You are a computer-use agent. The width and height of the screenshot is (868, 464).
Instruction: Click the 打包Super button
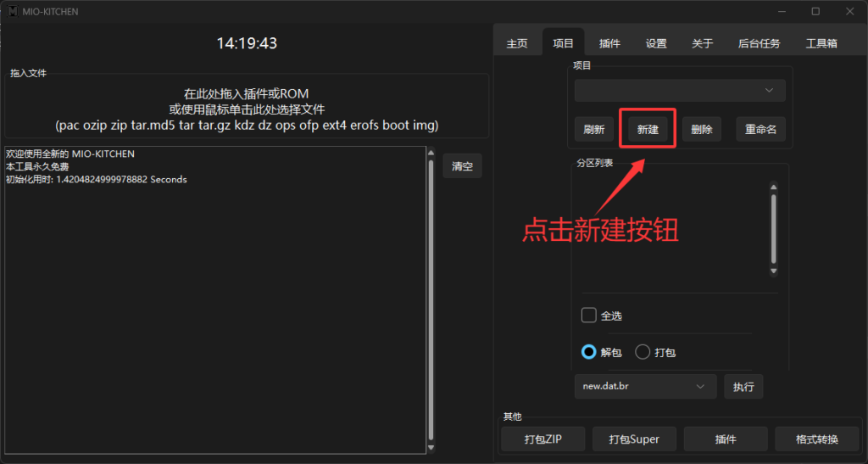[x=634, y=439]
